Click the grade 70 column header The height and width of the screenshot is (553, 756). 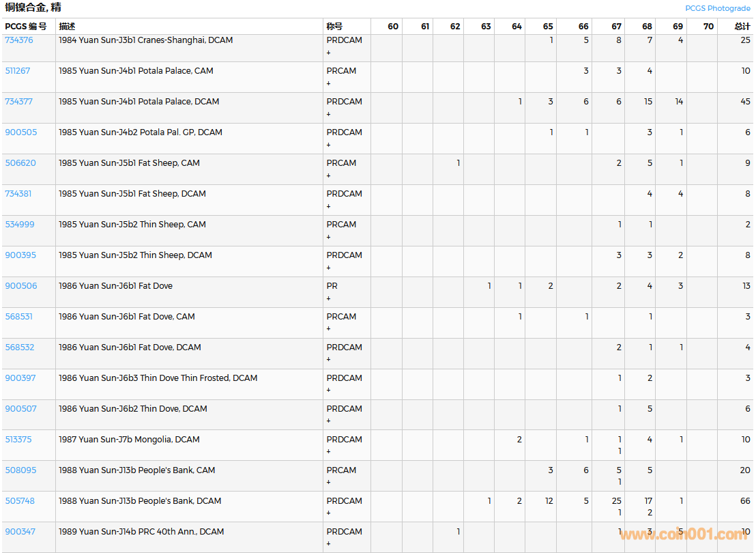[x=708, y=27]
